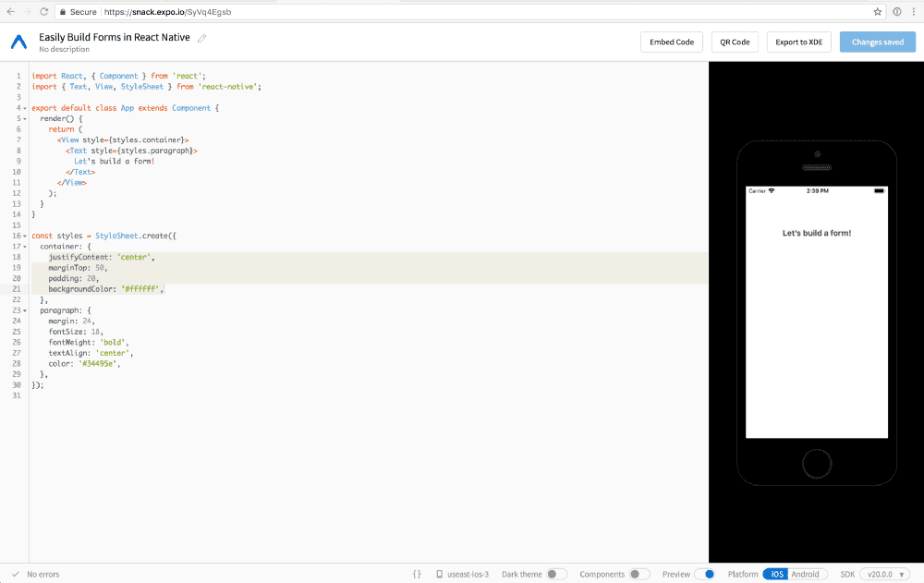924x583 pixels.
Task: Click in the browser address bar
Action: [462, 12]
